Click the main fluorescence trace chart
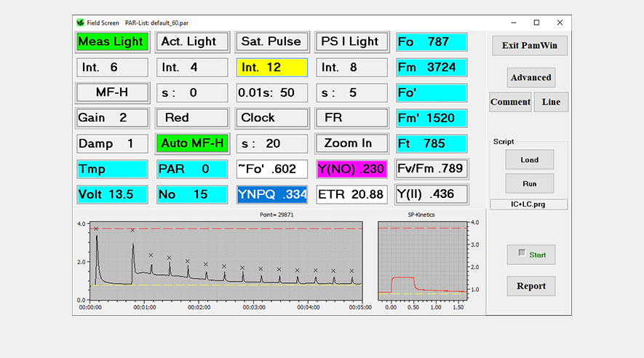The width and height of the screenshot is (644, 358). point(226,261)
